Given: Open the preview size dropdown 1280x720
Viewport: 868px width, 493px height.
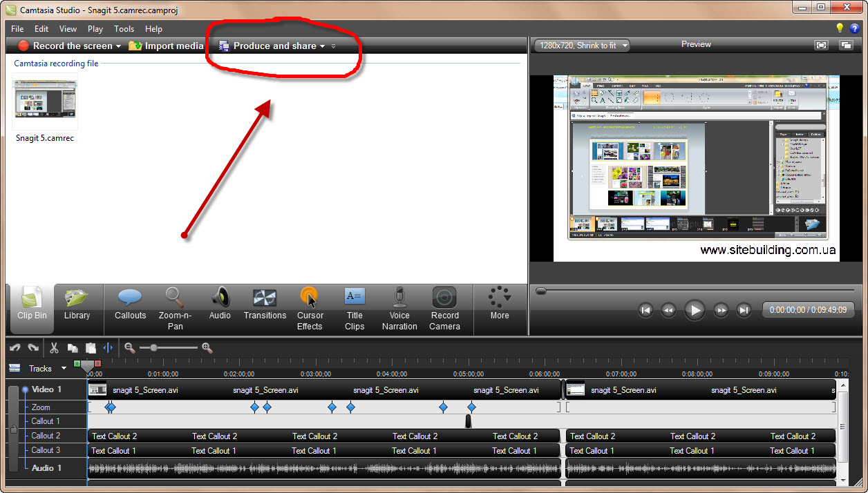Looking at the screenshot, I should coord(581,46).
